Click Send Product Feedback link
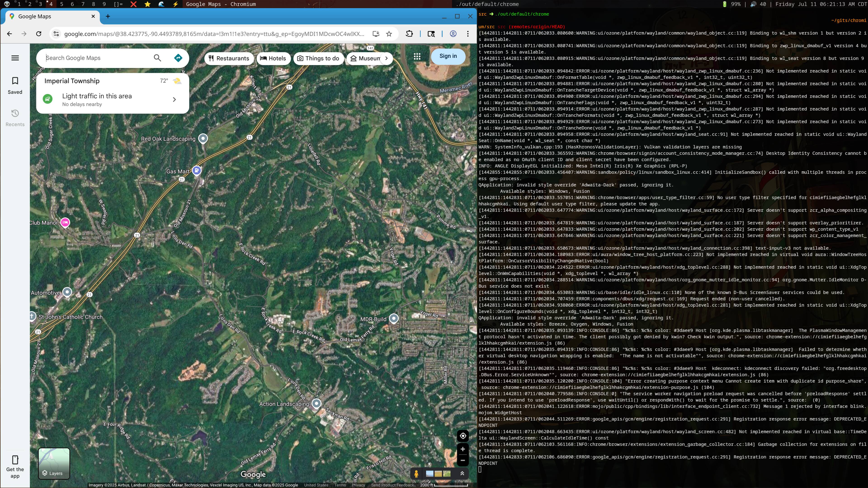 pos(393,485)
